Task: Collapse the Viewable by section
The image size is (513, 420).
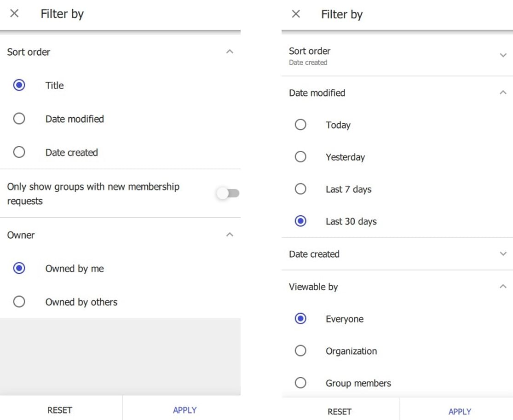Action: point(503,286)
